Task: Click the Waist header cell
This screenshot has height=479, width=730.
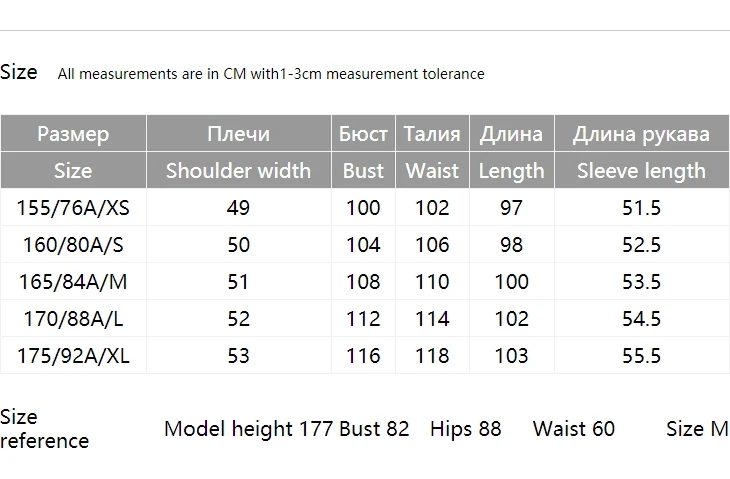Action: click(432, 170)
